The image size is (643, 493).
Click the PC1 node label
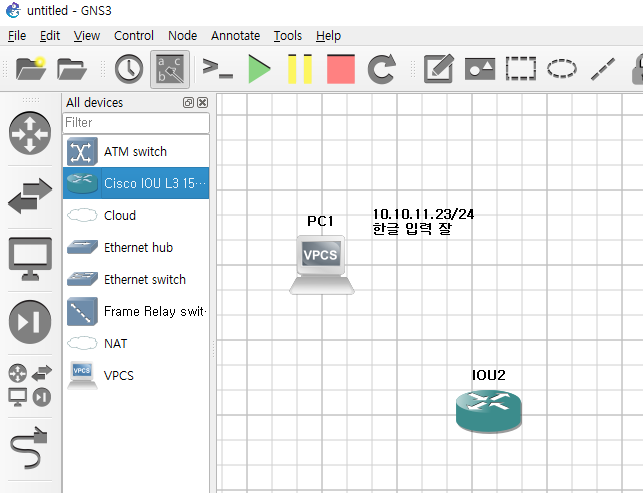(x=320, y=221)
